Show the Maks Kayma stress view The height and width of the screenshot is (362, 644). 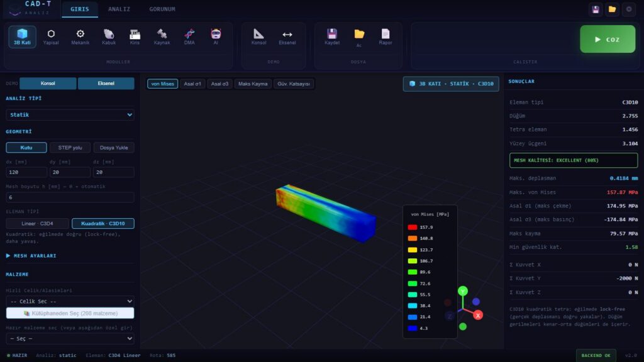point(253,84)
